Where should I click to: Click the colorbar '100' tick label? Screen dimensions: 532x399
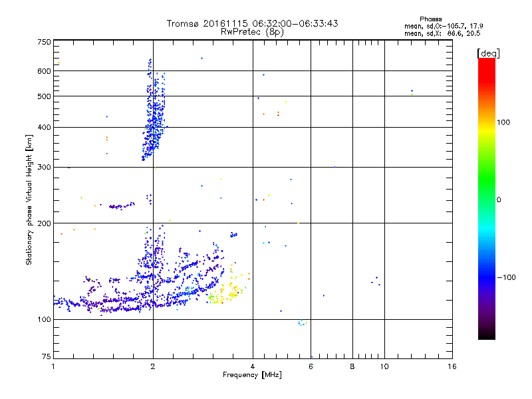503,122
